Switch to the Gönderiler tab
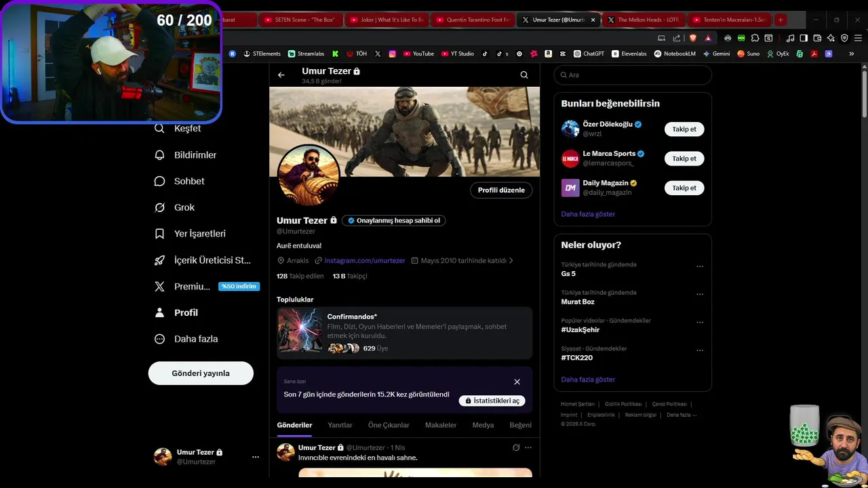 (x=294, y=425)
